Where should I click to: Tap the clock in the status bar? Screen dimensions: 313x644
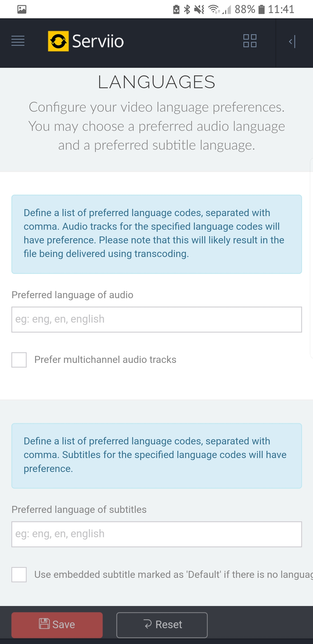[281, 10]
